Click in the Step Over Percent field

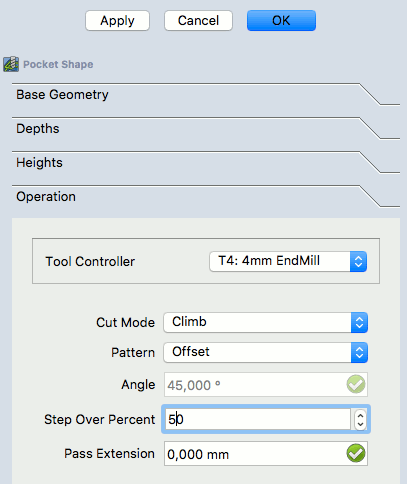(258, 419)
